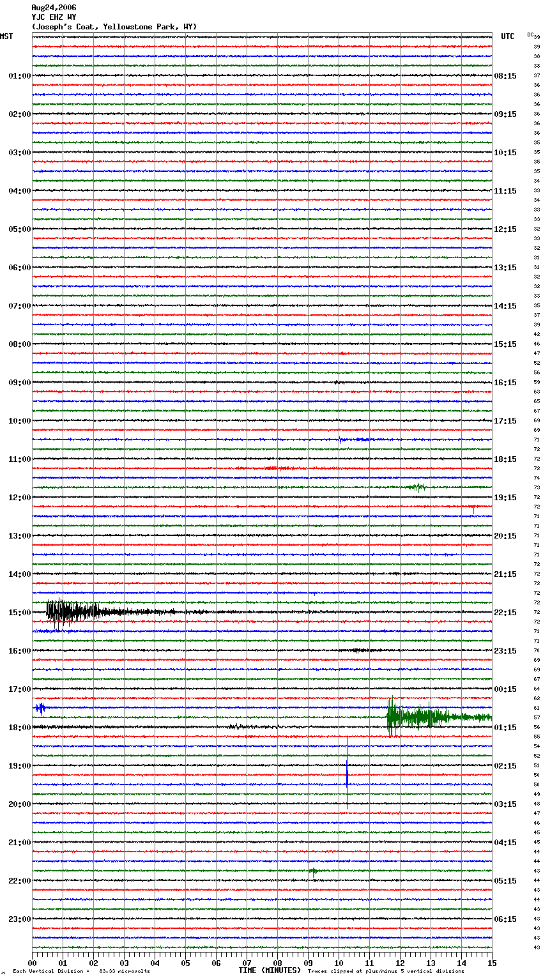Click the 17:00 MST time label
This screenshot has height=980, width=543.
point(20,689)
